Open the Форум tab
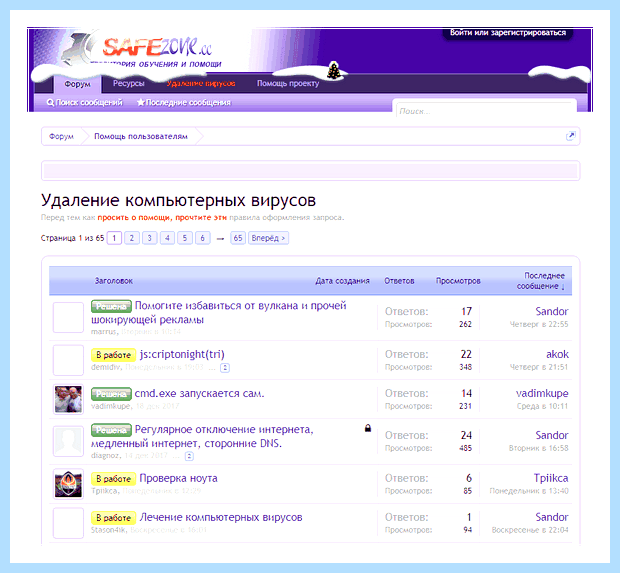 point(78,84)
